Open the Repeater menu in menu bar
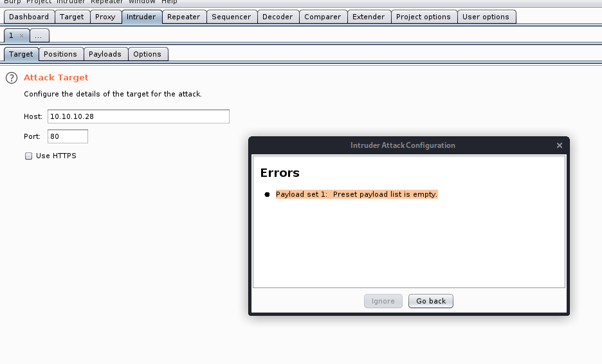 click(107, 1)
